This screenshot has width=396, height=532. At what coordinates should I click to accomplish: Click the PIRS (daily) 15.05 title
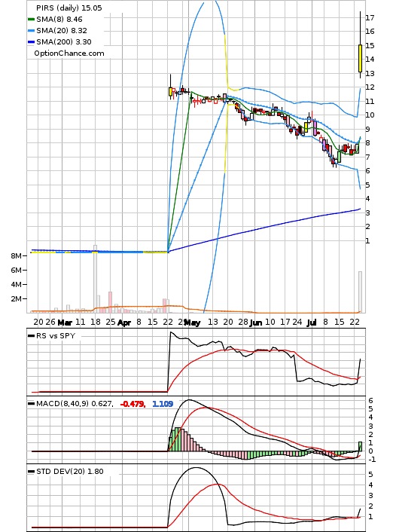pyautogui.click(x=69, y=8)
